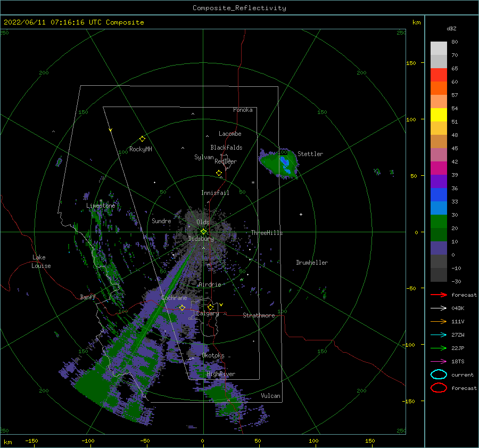
Task: Select the slate purple swatch between 0 and 10 dBZ
Action: 439,248
